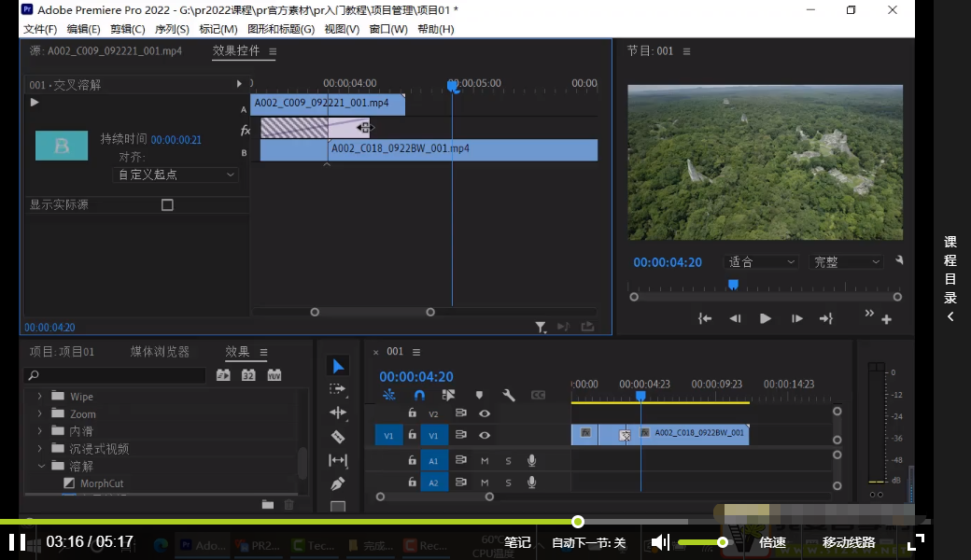Filter by accelerated effects icon
The height and width of the screenshot is (560, 971).
click(x=223, y=375)
